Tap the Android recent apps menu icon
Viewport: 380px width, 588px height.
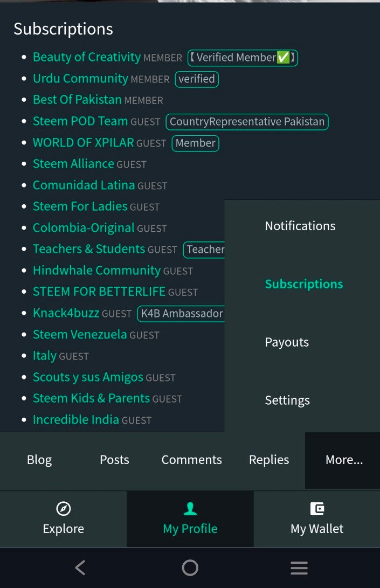click(x=299, y=568)
